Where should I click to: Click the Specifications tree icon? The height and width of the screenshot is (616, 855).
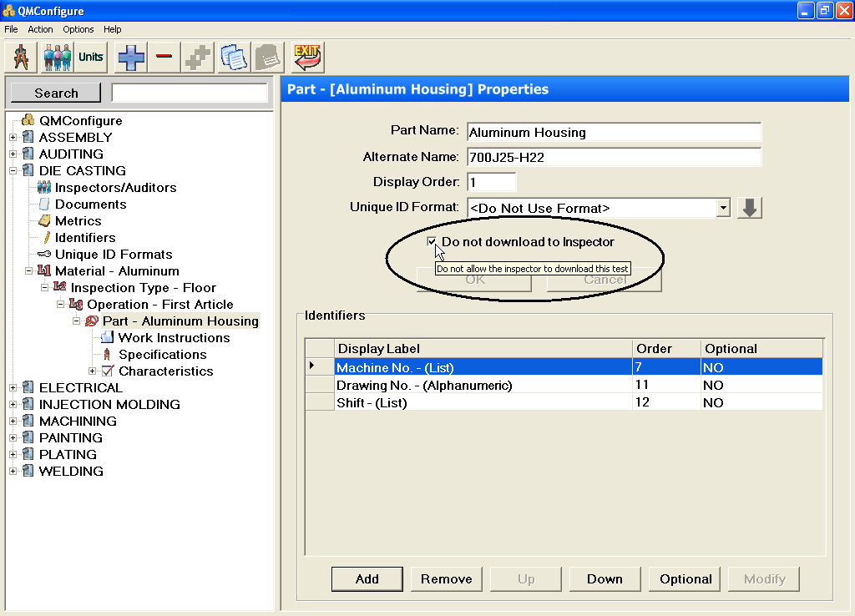tap(107, 355)
